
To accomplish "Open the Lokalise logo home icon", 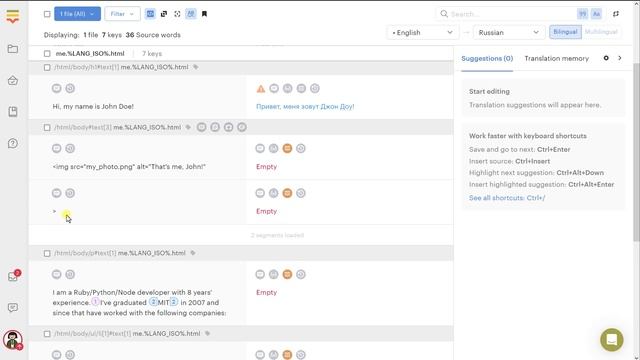I will tap(13, 16).
